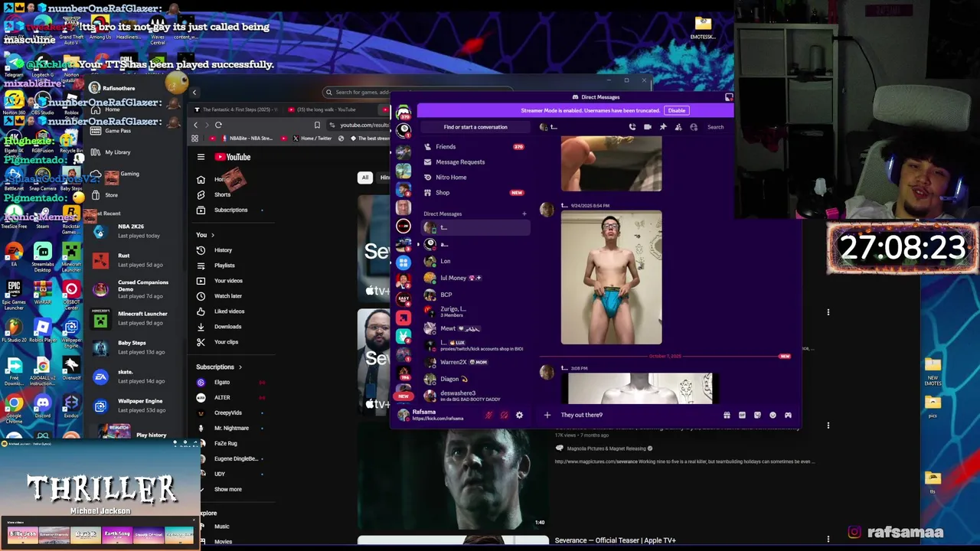Toggle Discord microphone mute
This screenshot has width=980, height=551.
(x=488, y=415)
